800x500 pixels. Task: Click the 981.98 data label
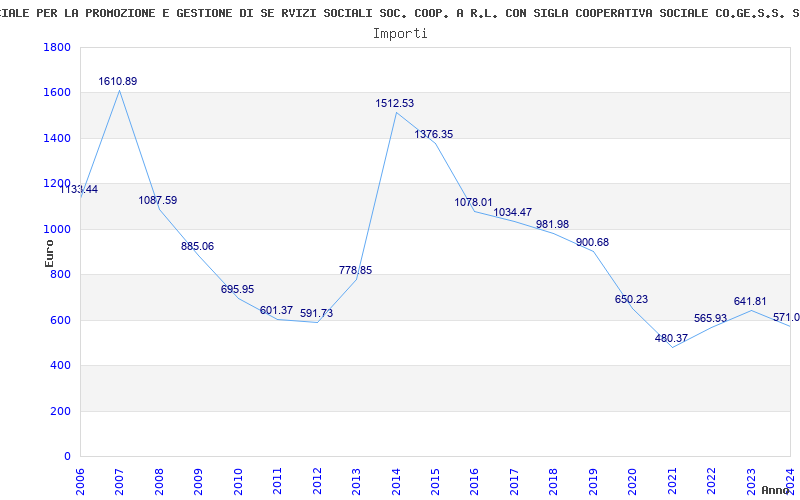tap(552, 224)
